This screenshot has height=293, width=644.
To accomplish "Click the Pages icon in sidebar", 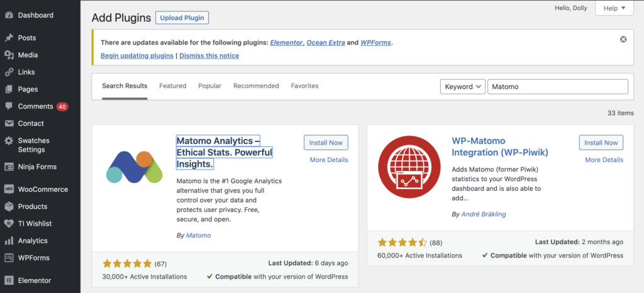I will 9,89.
